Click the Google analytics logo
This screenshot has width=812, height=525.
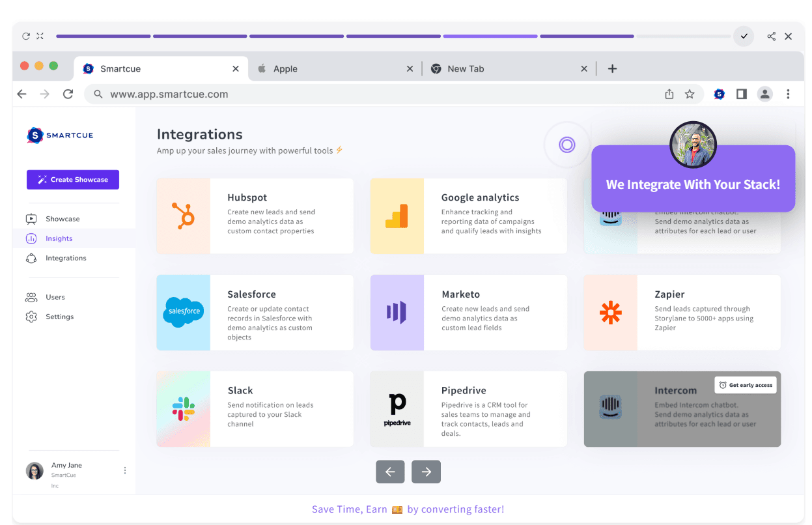(398, 216)
